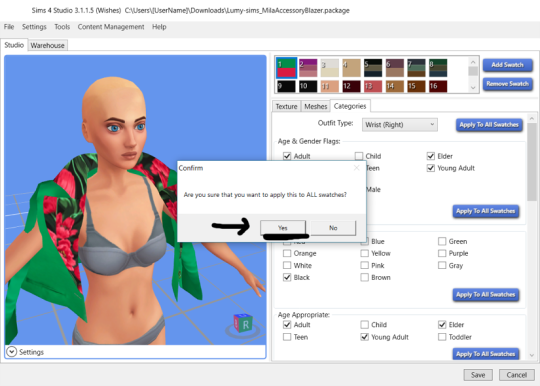Open the File menu
540x386 pixels.
[x=9, y=27]
